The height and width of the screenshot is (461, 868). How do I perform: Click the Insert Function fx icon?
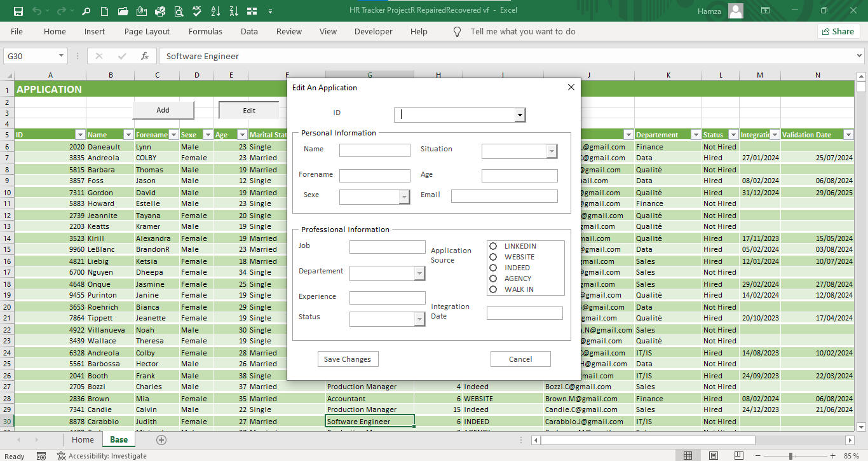(x=145, y=56)
